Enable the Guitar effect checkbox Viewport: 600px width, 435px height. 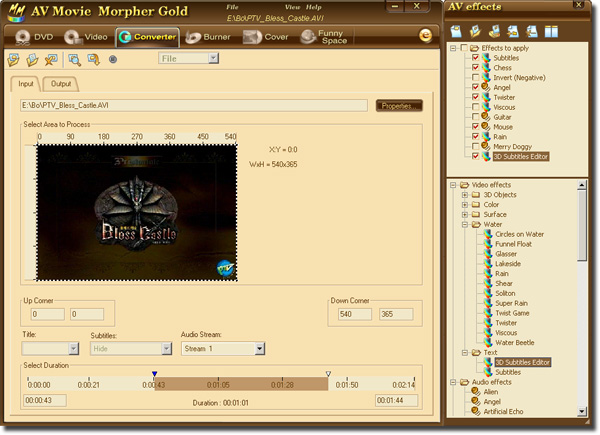(x=475, y=117)
